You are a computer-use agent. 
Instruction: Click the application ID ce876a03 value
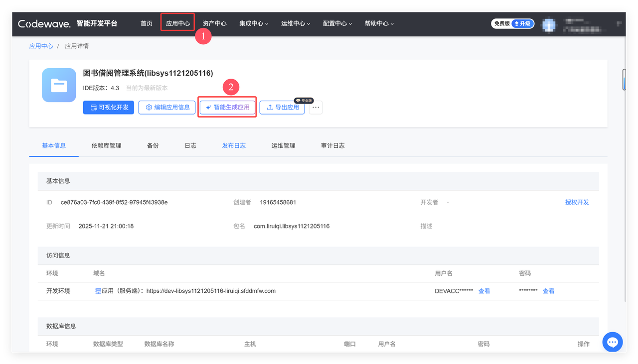pyautogui.click(x=114, y=202)
